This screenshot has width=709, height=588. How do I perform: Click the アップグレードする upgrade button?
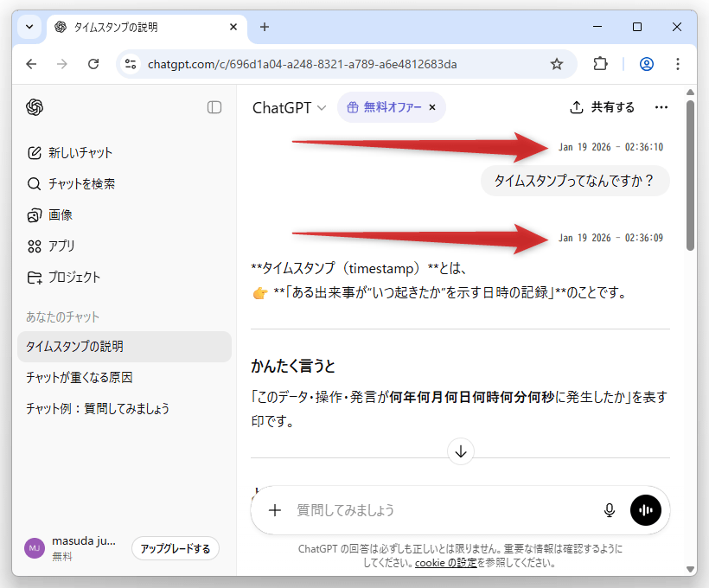point(176,549)
